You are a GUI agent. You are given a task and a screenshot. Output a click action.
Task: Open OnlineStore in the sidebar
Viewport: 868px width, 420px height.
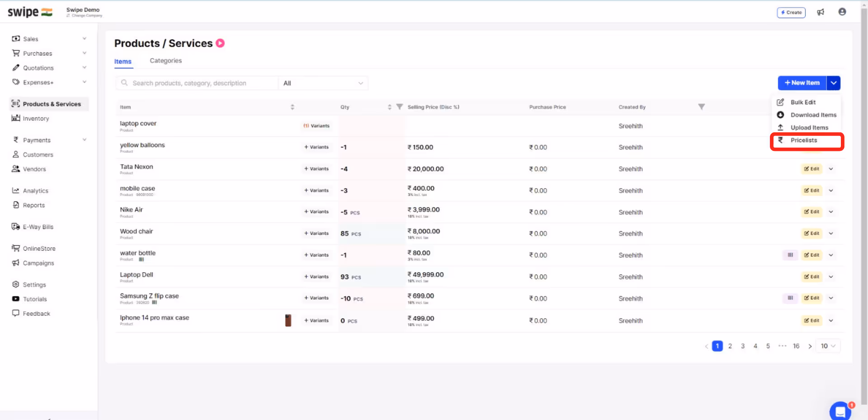point(39,248)
